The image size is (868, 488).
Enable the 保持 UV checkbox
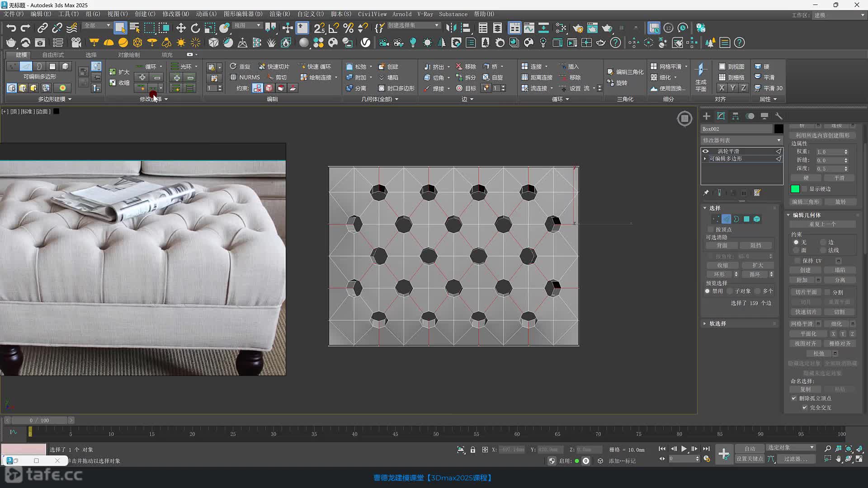tap(797, 261)
